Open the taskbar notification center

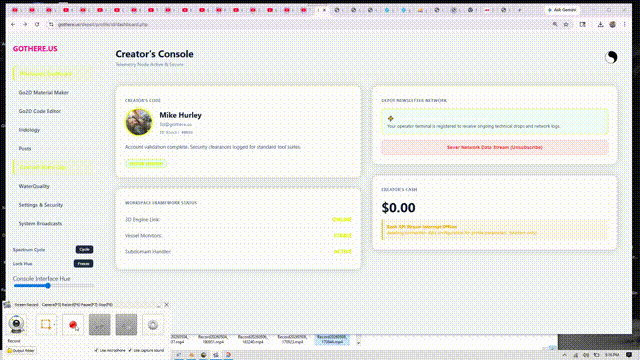[629, 355]
